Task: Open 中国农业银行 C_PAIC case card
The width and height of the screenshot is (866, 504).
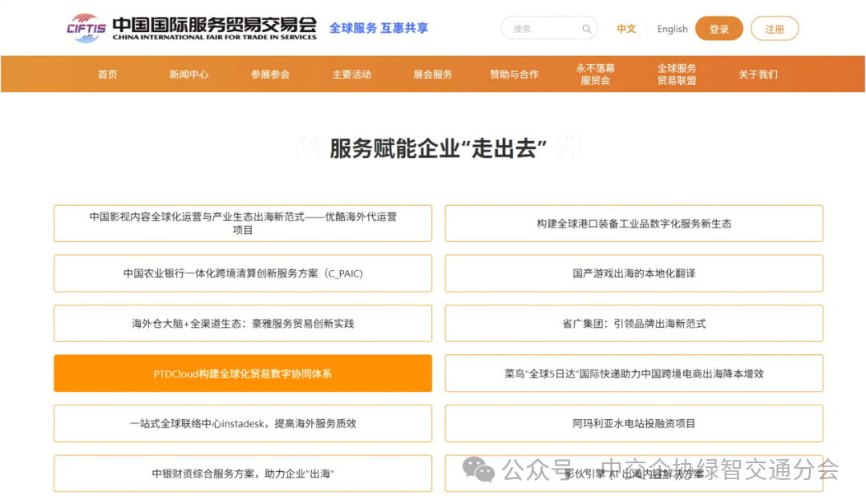Action: 242,273
